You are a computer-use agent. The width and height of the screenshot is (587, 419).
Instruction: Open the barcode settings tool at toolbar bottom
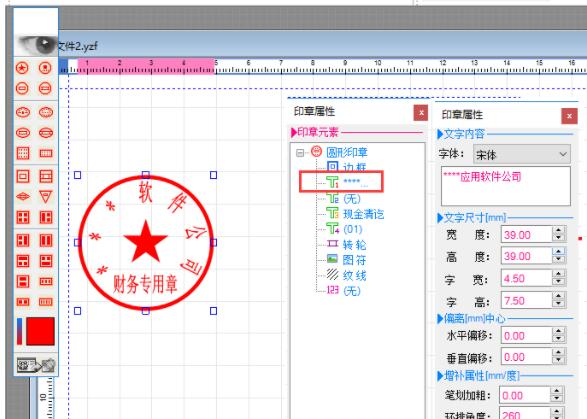pos(36,365)
